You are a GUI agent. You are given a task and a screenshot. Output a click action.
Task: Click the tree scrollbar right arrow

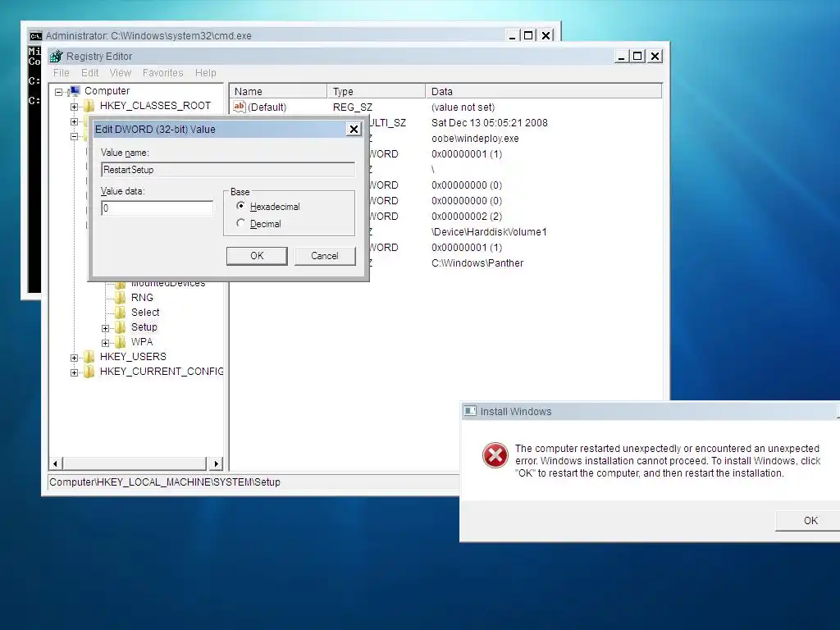(x=216, y=463)
